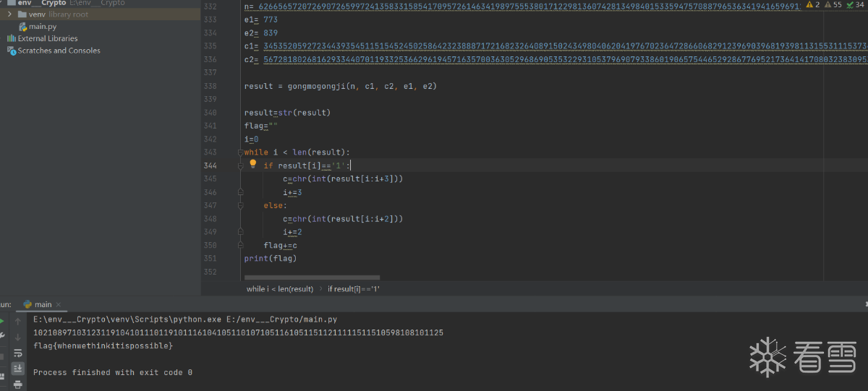Click the Scratches and Consoles icon
868x391 pixels.
(x=12, y=51)
